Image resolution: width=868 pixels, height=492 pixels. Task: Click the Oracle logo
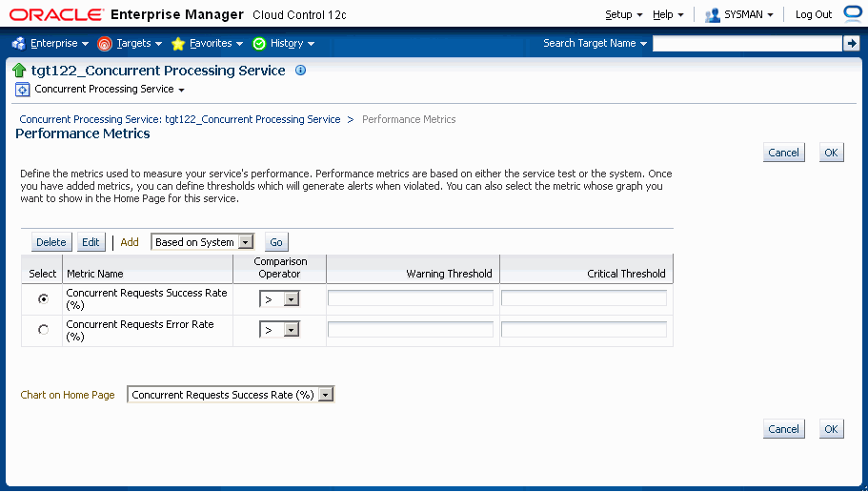click(57, 15)
